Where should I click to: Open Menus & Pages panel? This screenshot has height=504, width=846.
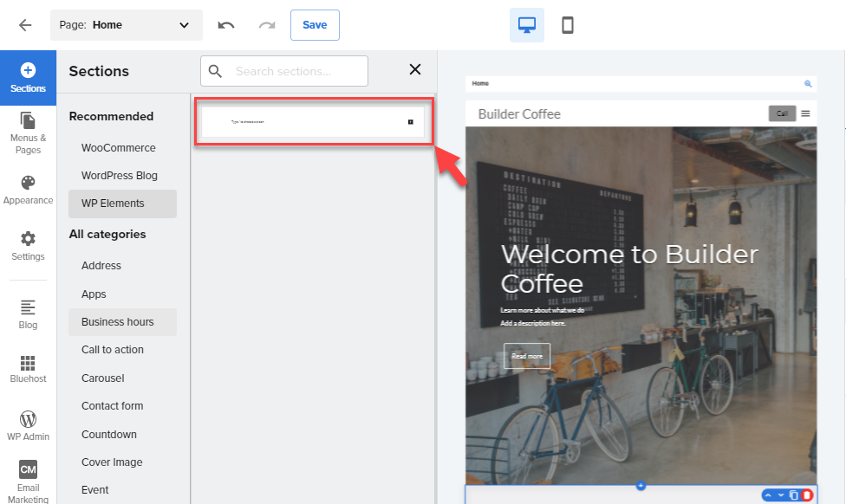[28, 133]
